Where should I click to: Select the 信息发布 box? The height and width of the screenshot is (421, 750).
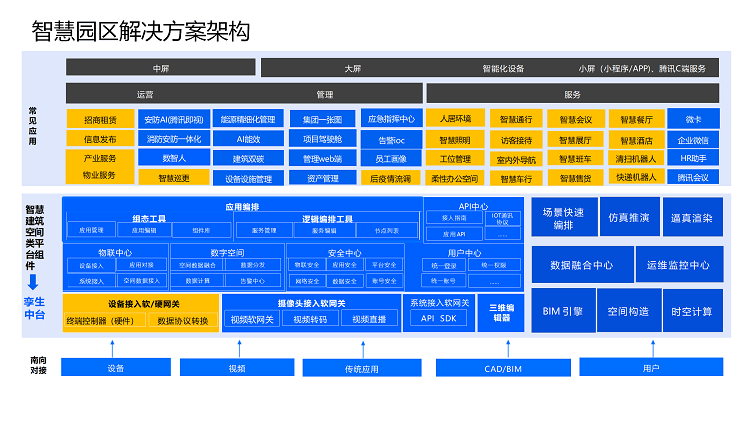100,139
